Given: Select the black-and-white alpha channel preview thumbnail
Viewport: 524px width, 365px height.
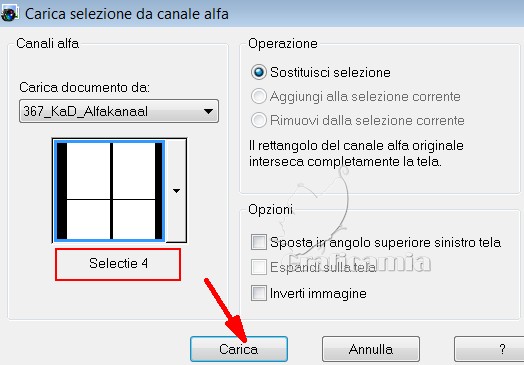Looking at the screenshot, I should point(110,190).
